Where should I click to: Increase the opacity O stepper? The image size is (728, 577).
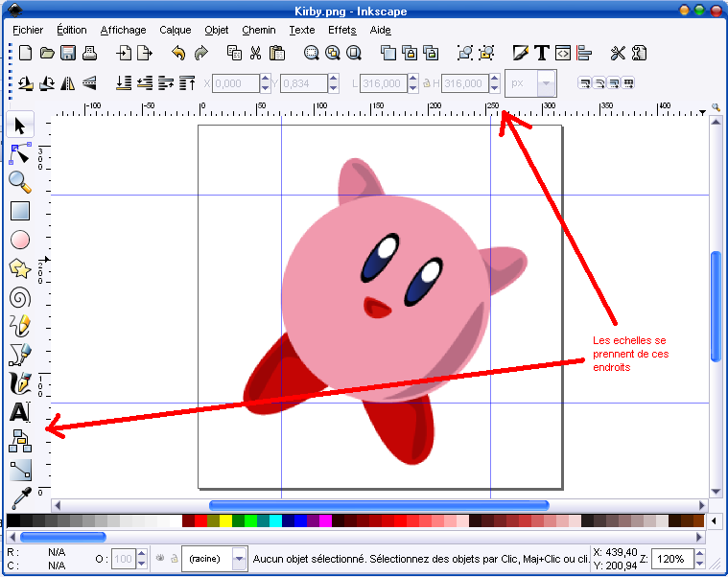click(142, 554)
